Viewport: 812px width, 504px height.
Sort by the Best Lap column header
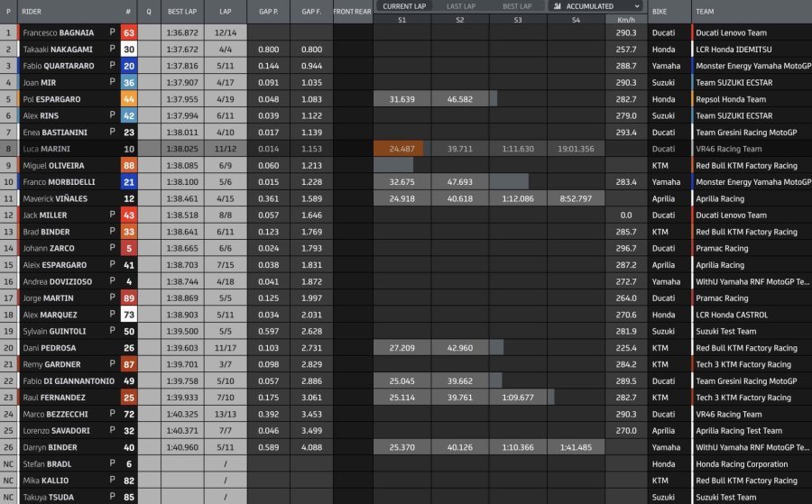(x=182, y=13)
